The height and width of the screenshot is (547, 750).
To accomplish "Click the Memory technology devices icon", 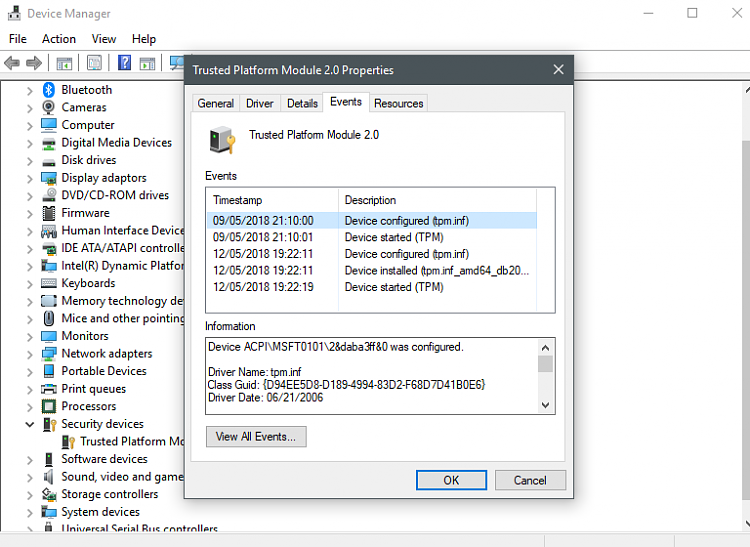I will coord(48,301).
